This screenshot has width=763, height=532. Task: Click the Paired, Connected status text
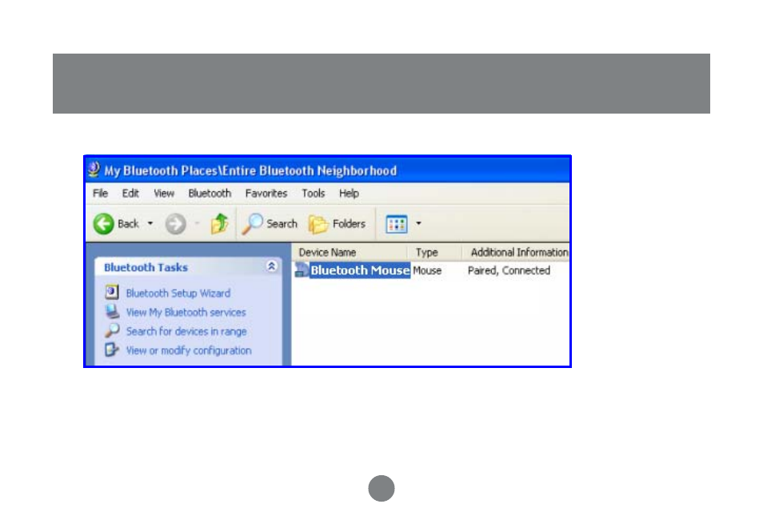[509, 270]
